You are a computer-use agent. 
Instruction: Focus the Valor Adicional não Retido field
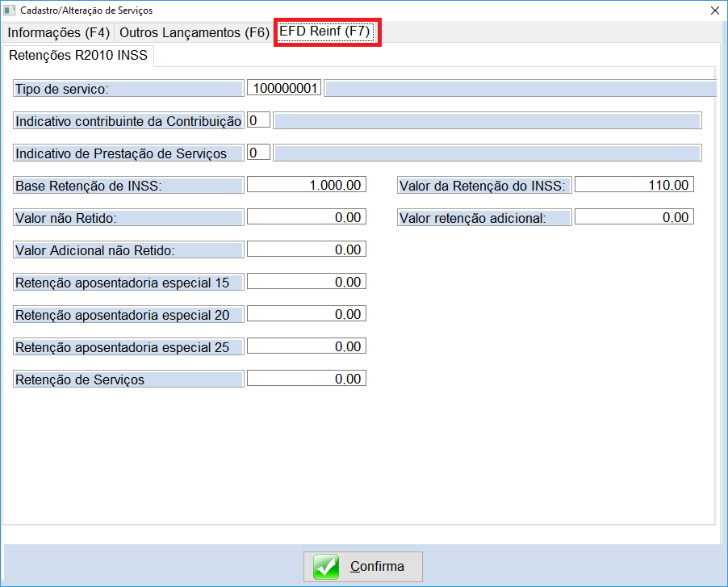(307, 249)
